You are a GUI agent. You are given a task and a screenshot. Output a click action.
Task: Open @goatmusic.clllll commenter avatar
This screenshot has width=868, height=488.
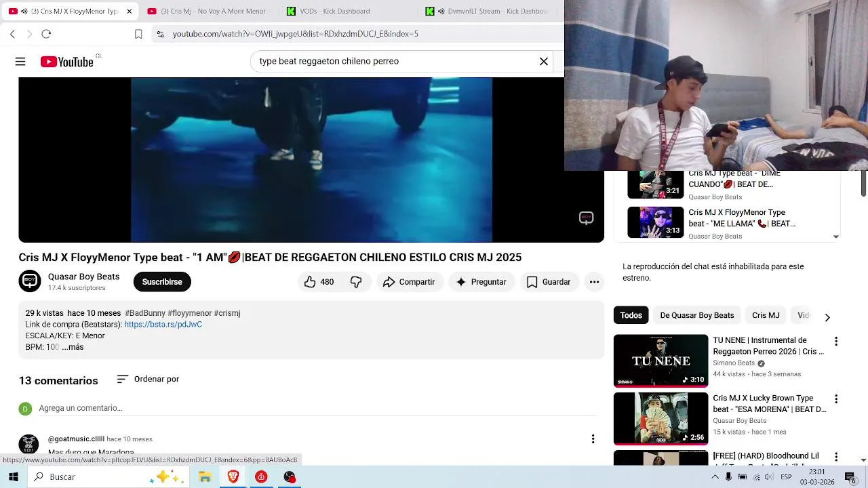[28, 444]
